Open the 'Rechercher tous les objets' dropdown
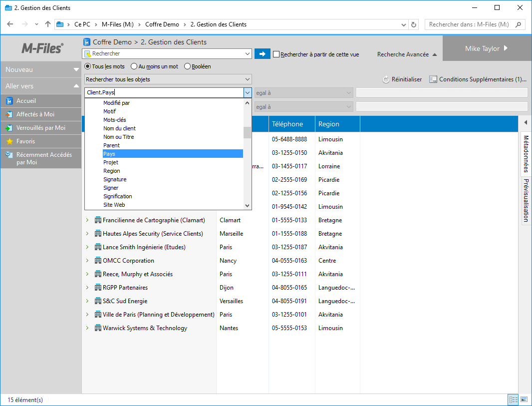The image size is (532, 406). click(168, 79)
